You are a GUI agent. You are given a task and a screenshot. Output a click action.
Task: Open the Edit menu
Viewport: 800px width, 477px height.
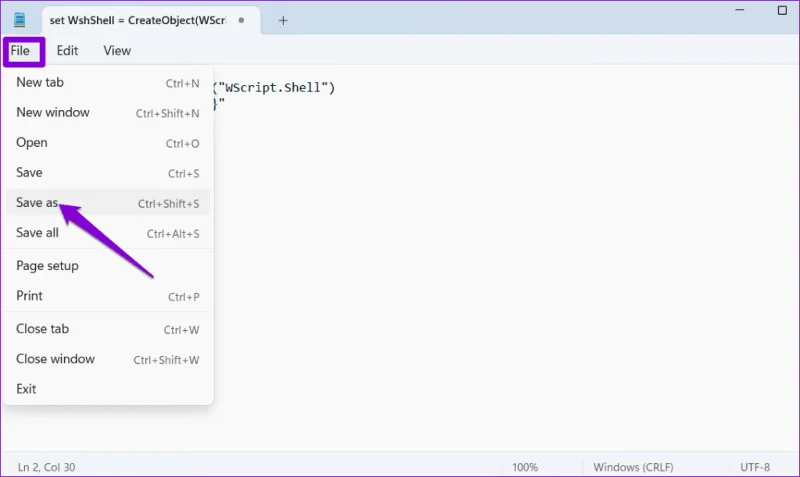(x=67, y=51)
